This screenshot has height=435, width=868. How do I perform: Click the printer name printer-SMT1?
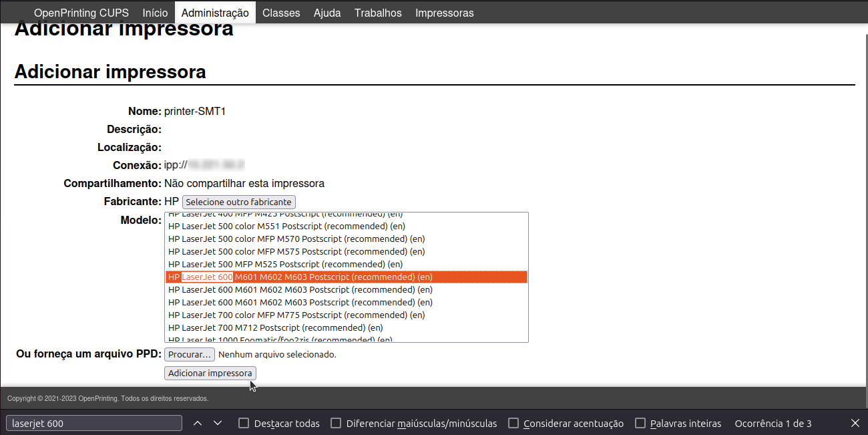tap(195, 111)
